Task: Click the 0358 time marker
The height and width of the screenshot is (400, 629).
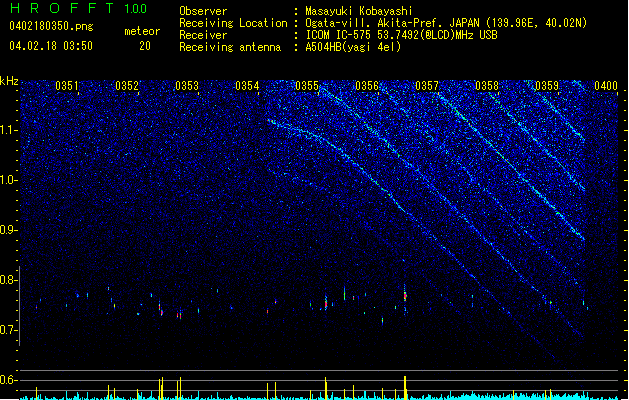Action: 487,86
